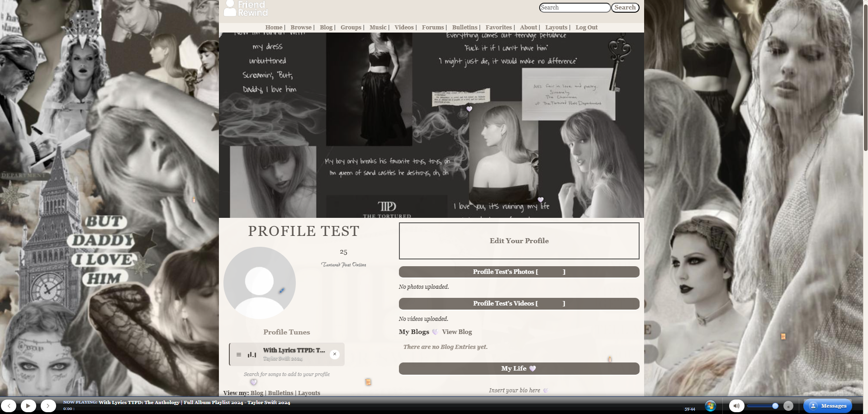Click the equalizer bars icon on song
Viewport: 868px width, 414px height.
[x=252, y=355]
